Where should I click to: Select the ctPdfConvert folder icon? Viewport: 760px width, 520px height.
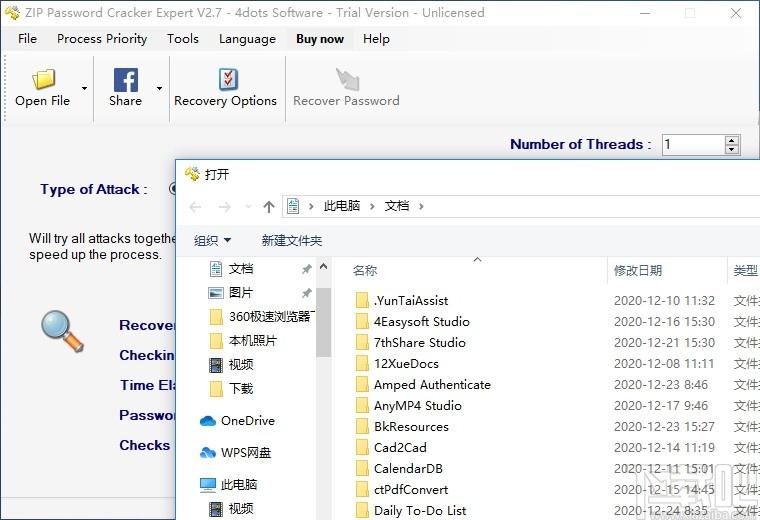(x=362, y=489)
